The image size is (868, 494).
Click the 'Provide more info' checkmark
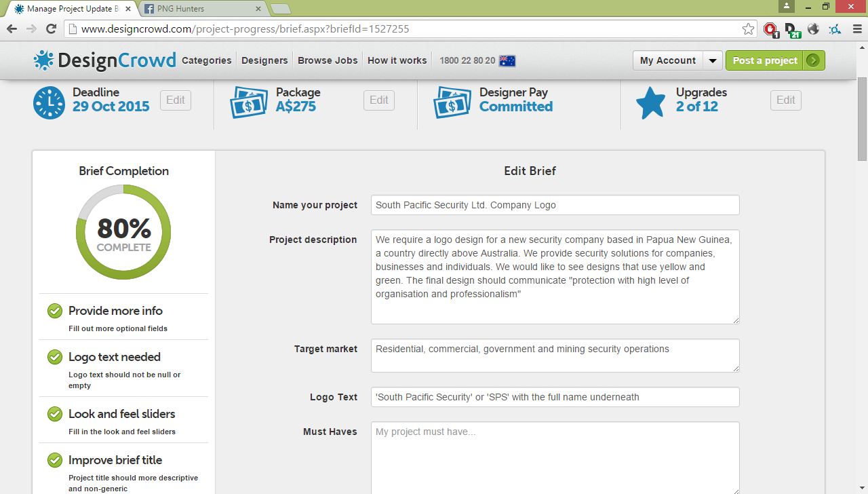pos(55,311)
